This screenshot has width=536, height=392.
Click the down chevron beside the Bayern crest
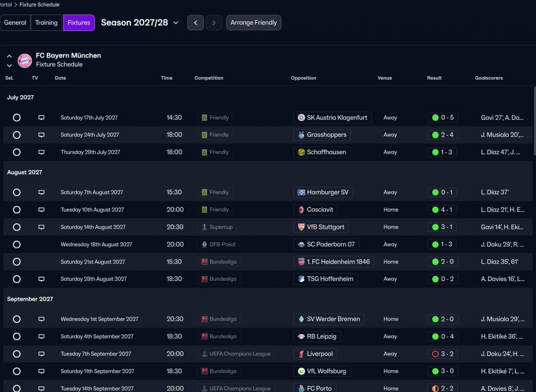(9, 66)
